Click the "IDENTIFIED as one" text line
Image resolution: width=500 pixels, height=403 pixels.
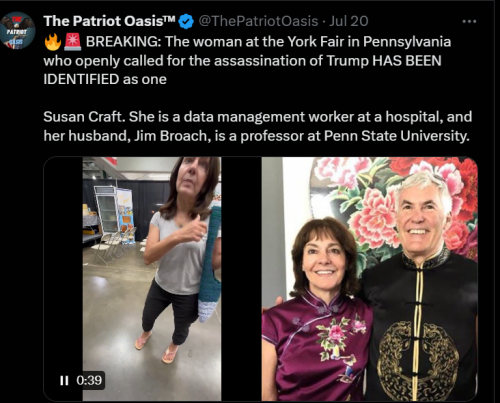coord(105,80)
